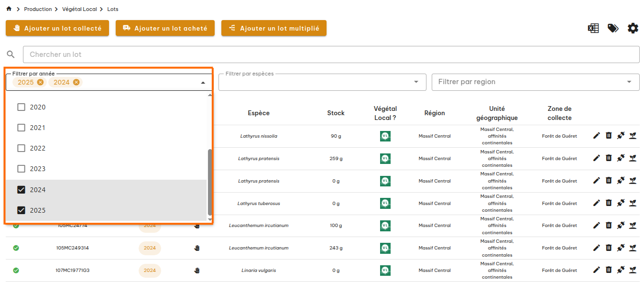
Task: Edit the Lathyrus nissolia lot with pencil icon
Action: click(596, 136)
